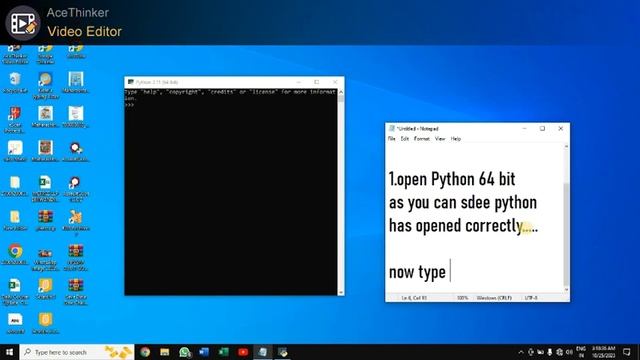Click Notepad's scrollbar up arrow
This screenshot has height=360, width=640.
coord(566,146)
